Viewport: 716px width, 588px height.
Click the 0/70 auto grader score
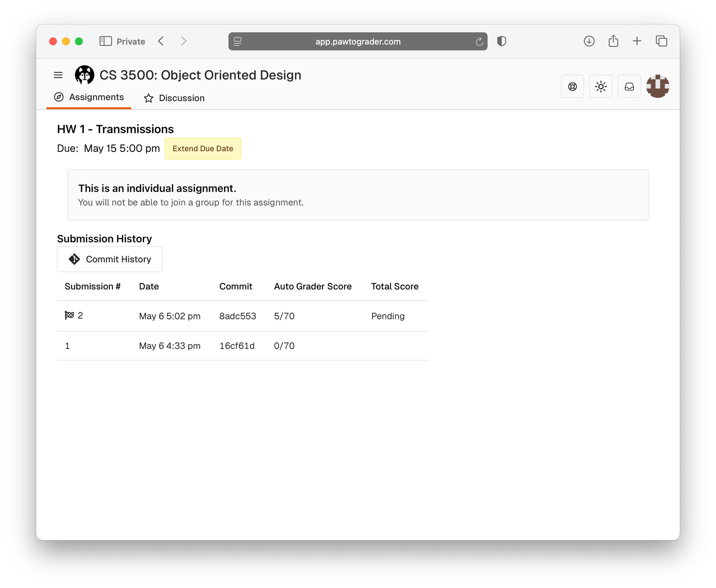click(284, 346)
